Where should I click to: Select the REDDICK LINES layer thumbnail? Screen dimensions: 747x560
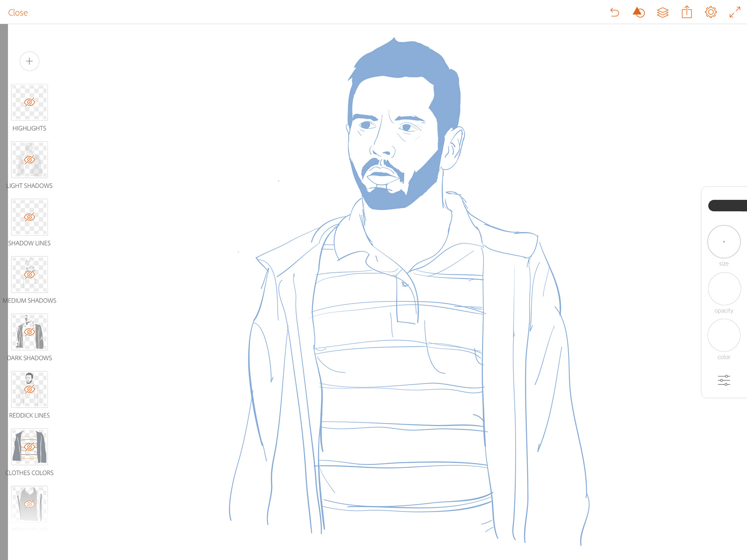pos(30,389)
